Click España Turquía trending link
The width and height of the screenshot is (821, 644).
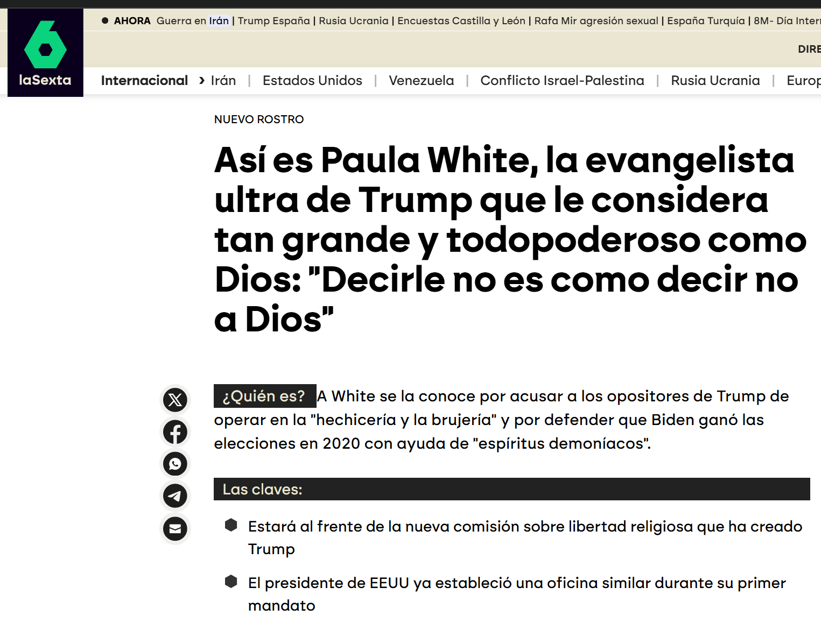pos(706,21)
